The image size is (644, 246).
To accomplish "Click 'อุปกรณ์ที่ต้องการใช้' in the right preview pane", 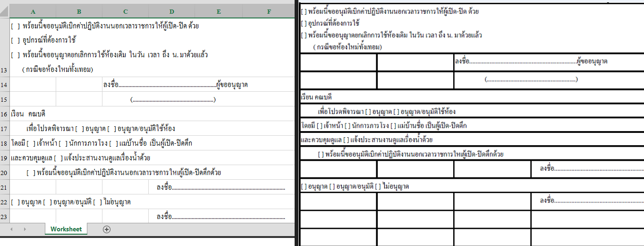I will pos(334,23).
